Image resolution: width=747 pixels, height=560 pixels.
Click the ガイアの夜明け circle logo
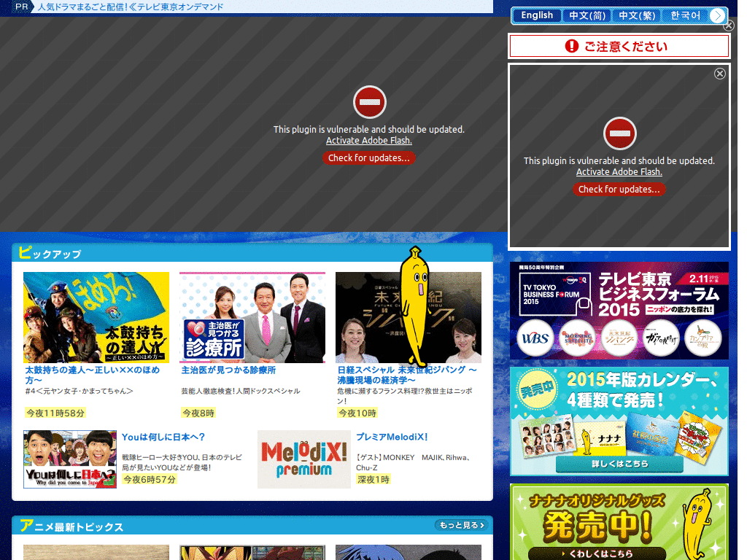[661, 338]
